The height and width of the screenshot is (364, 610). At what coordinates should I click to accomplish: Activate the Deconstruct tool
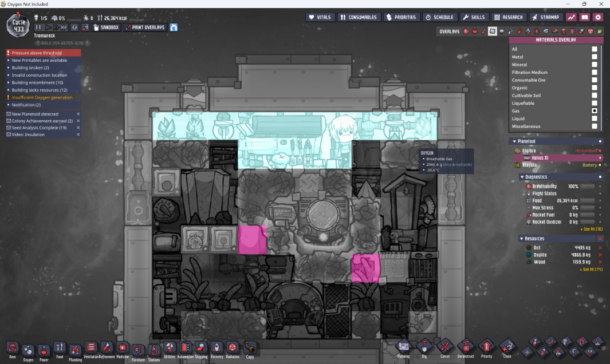466,348
